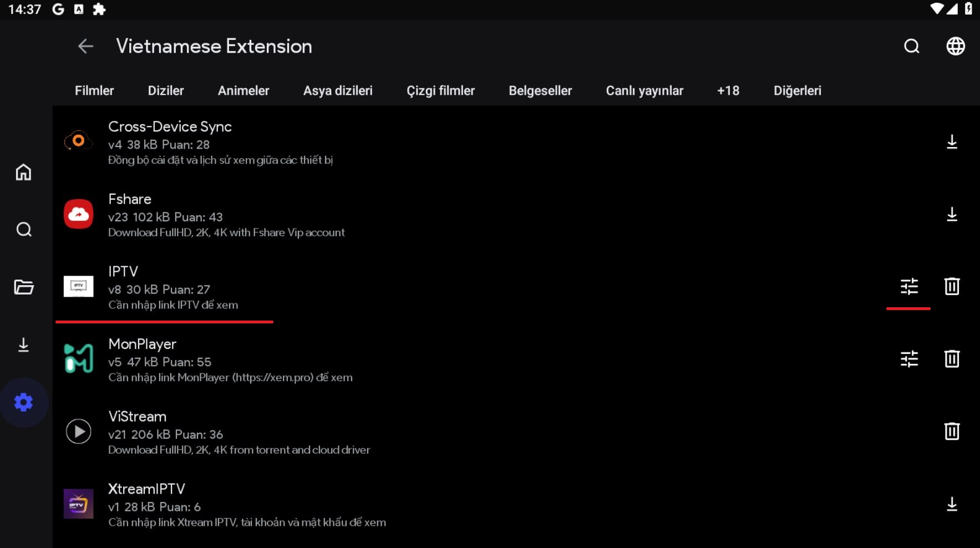Click the IPTV extension thumbnail

[x=78, y=286]
